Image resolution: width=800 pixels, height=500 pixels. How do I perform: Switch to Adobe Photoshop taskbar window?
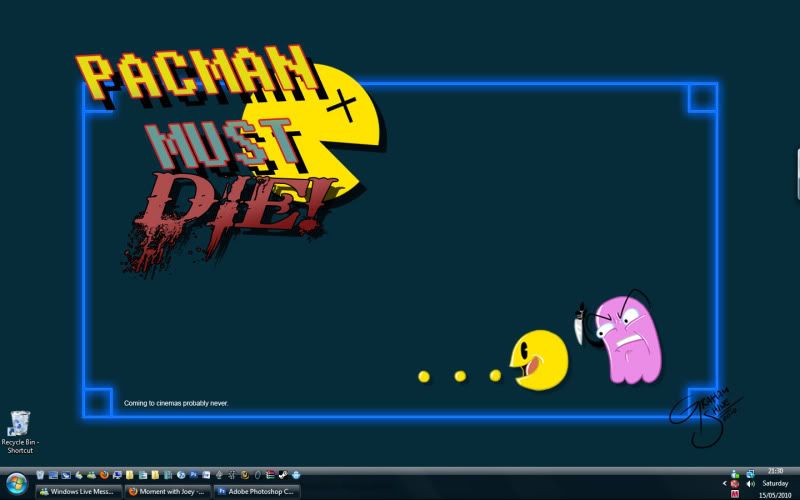click(257, 492)
